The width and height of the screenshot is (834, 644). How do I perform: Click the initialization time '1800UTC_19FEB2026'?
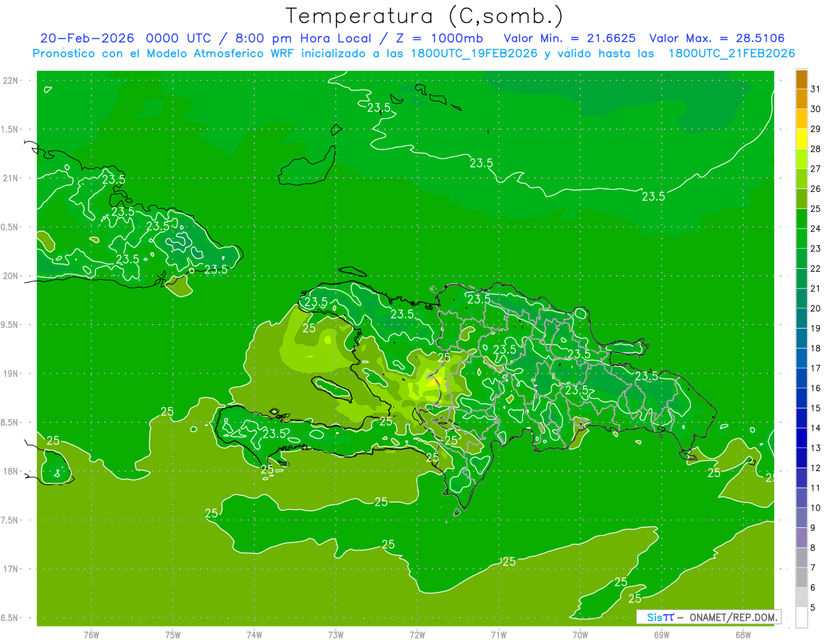474,53
